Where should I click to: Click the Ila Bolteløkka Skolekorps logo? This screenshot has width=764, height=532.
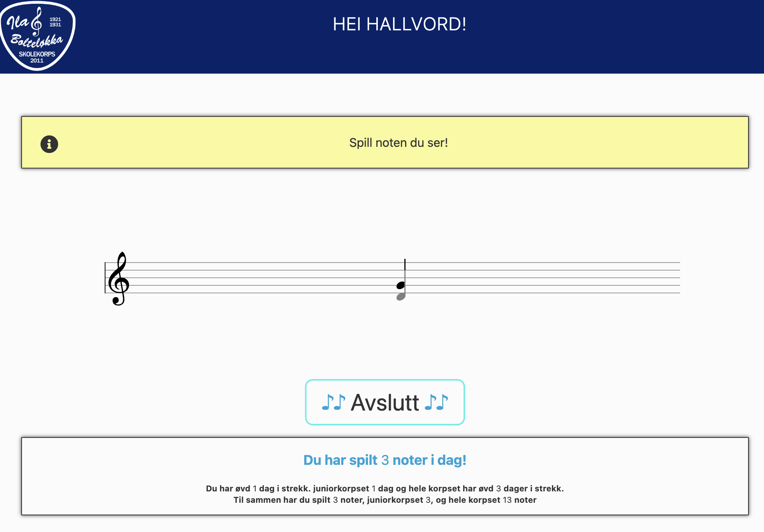(37, 36)
